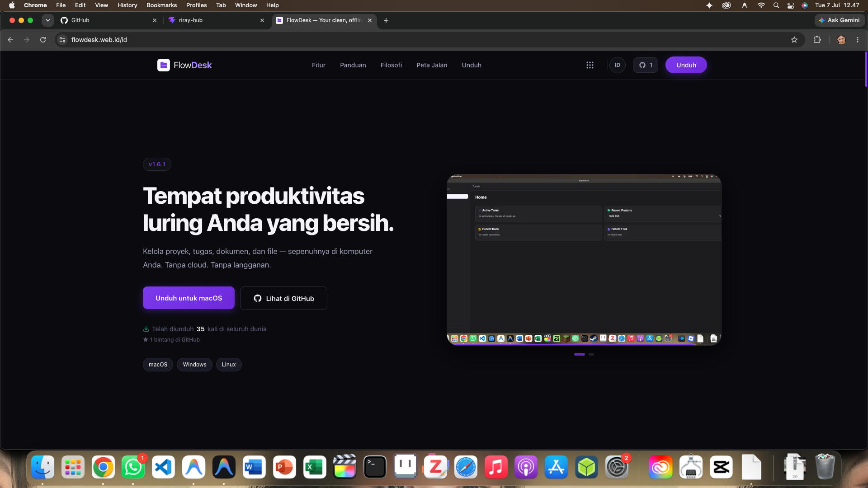Open the Chrome extensions puzzle icon
Viewport: 868px width, 488px height.
[x=817, y=40]
